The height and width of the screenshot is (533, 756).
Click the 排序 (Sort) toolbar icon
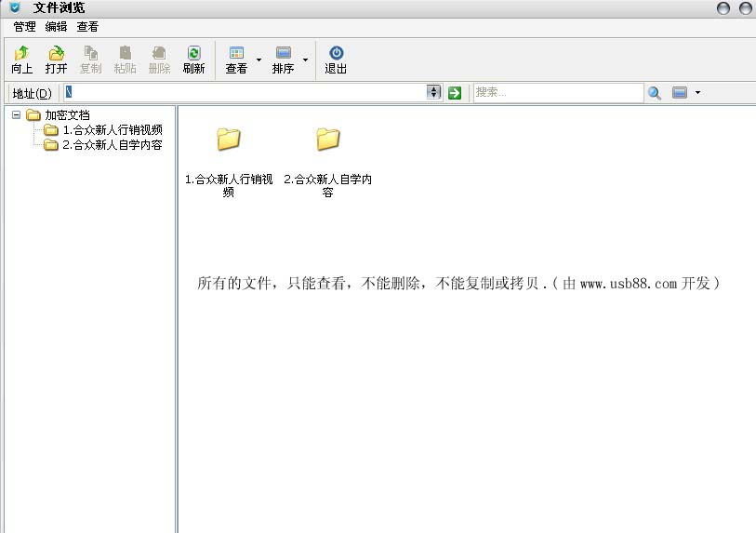coord(284,55)
